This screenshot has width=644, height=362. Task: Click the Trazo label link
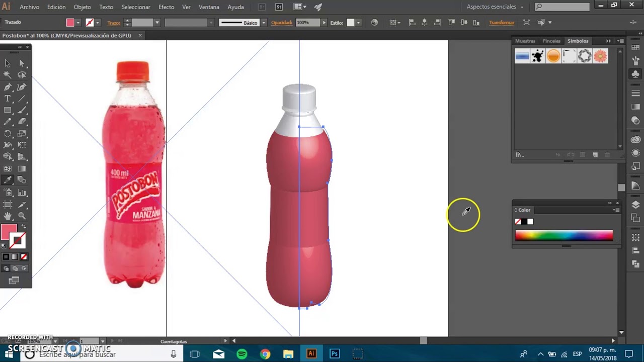point(114,23)
